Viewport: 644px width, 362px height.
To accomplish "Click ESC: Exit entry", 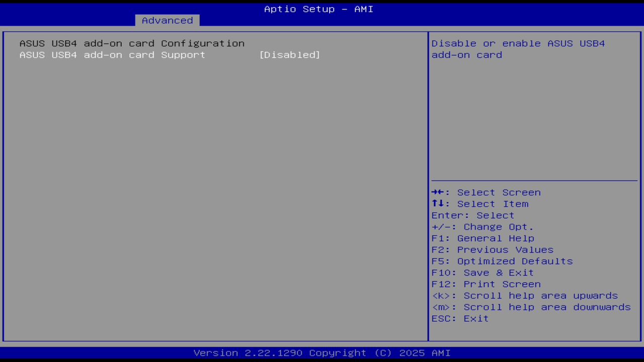I will tap(459, 318).
